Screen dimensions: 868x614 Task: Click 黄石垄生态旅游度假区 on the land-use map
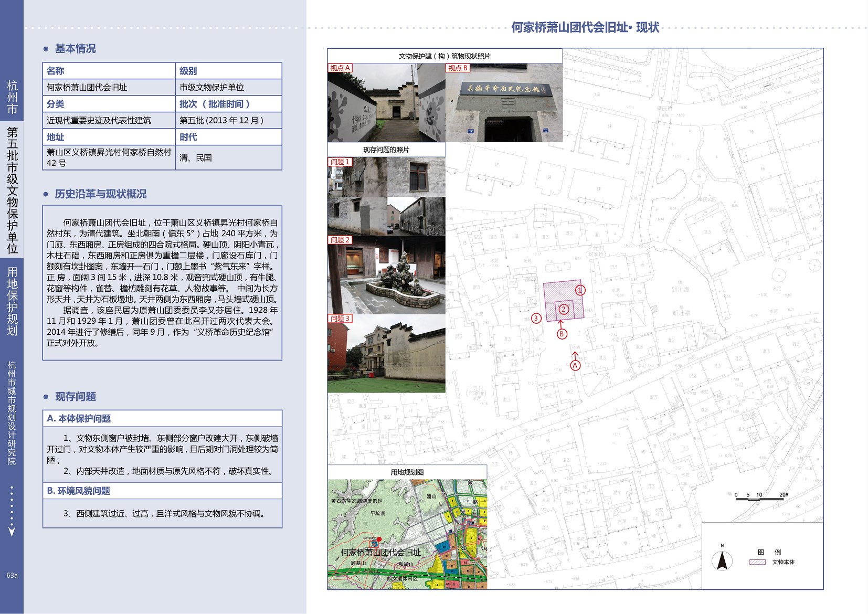[356, 501]
